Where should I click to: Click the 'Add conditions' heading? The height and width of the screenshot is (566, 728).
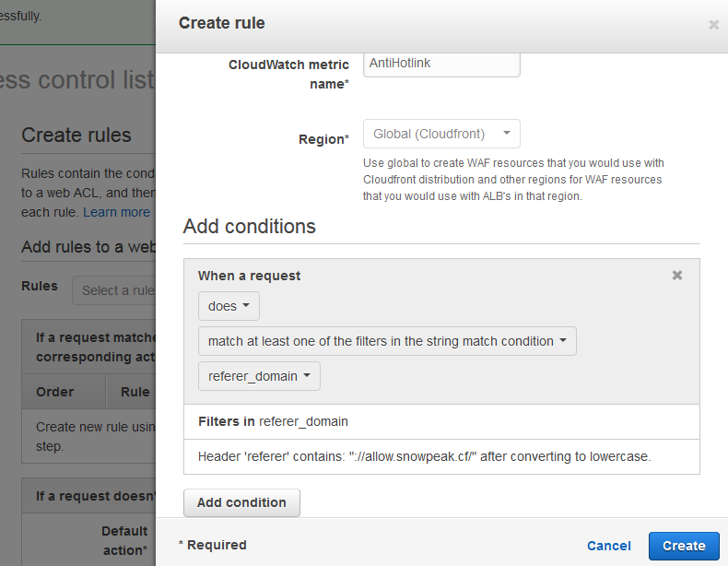(250, 227)
